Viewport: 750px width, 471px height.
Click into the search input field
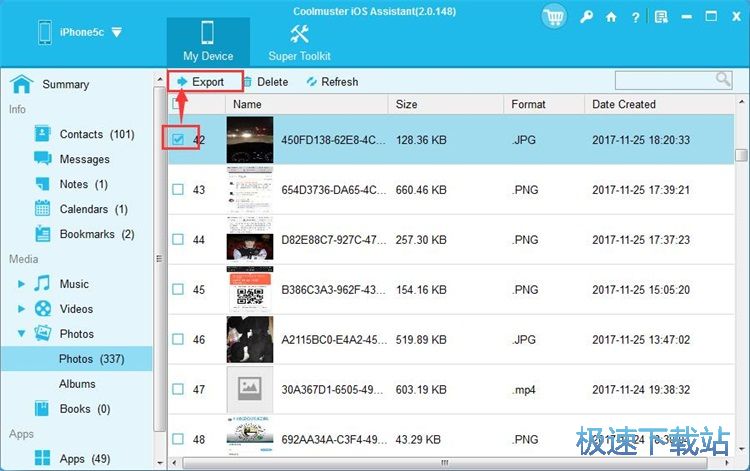(x=666, y=80)
